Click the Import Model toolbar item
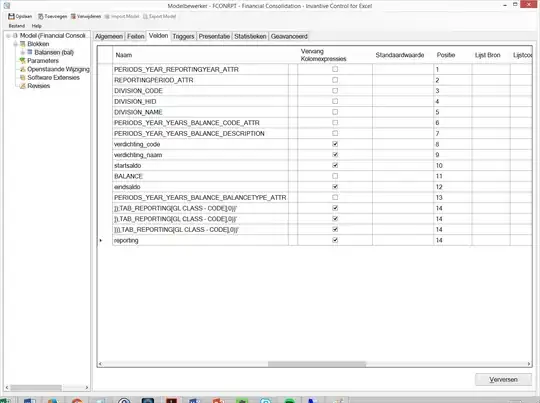 pos(122,16)
